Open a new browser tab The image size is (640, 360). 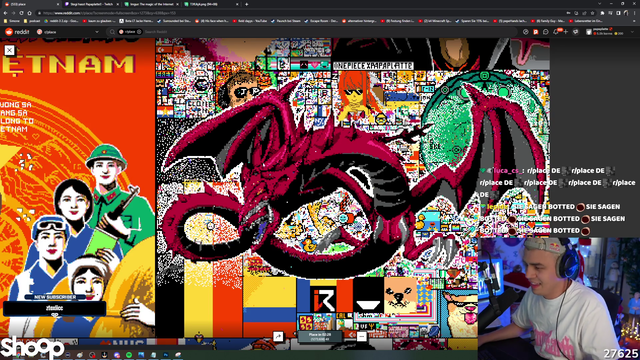(x=247, y=4)
